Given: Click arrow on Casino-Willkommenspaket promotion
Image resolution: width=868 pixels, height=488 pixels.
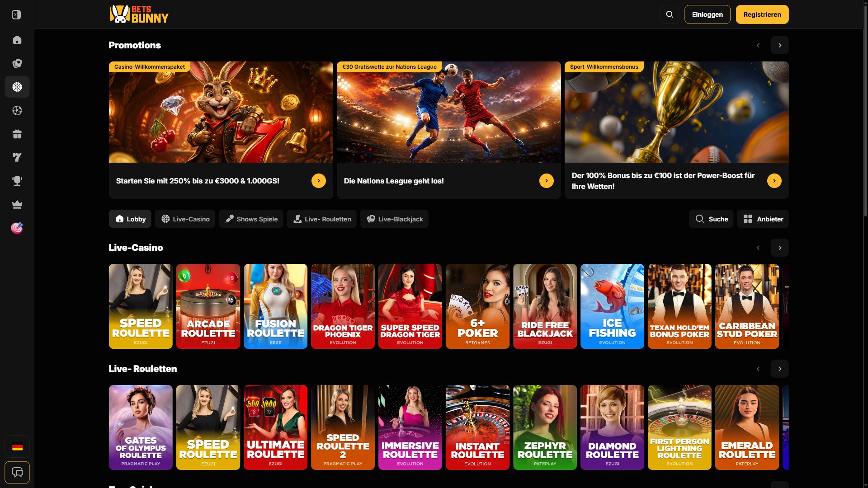Looking at the screenshot, I should [319, 181].
